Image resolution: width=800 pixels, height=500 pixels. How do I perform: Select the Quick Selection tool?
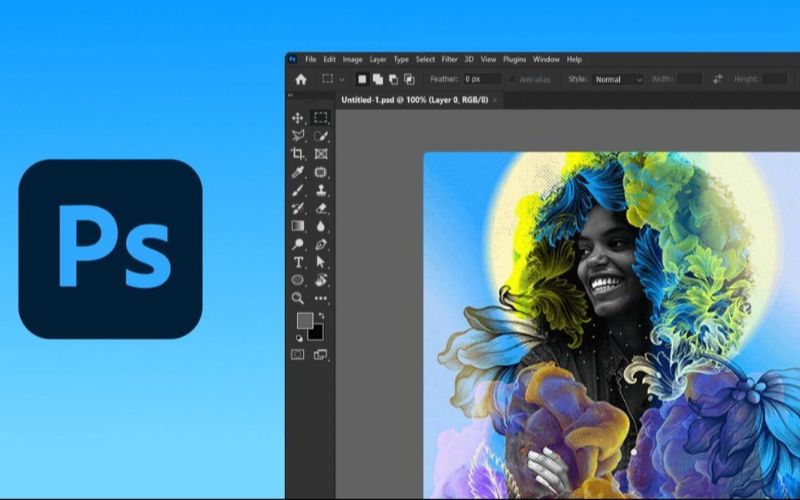(320, 136)
